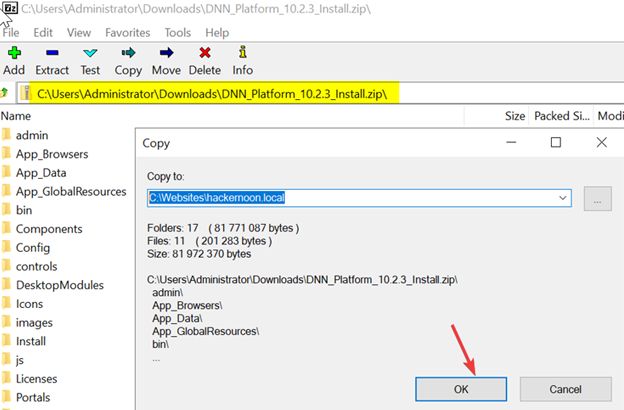The height and width of the screenshot is (410, 624).
Task: Open the Favorites menu
Action: click(127, 32)
